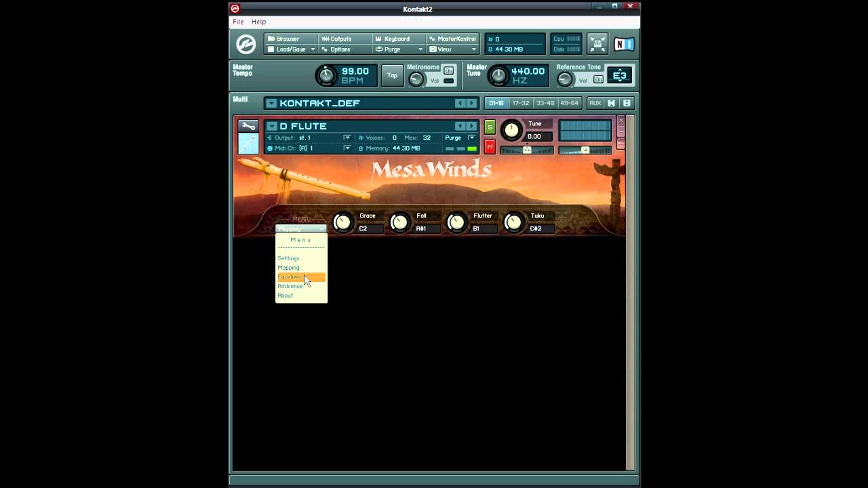Select next instrument with D FLUTE right arrow
The height and width of the screenshot is (488, 868).
[471, 126]
